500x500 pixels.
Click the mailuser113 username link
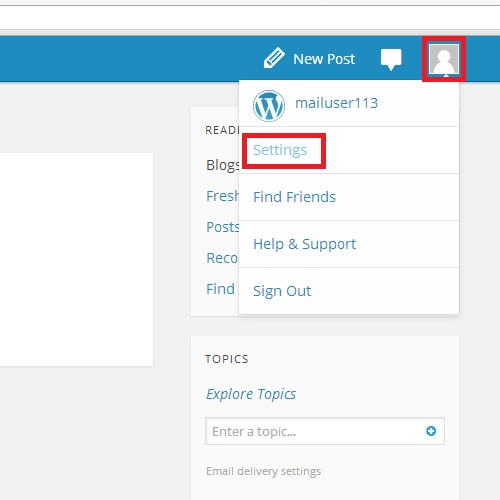336,103
